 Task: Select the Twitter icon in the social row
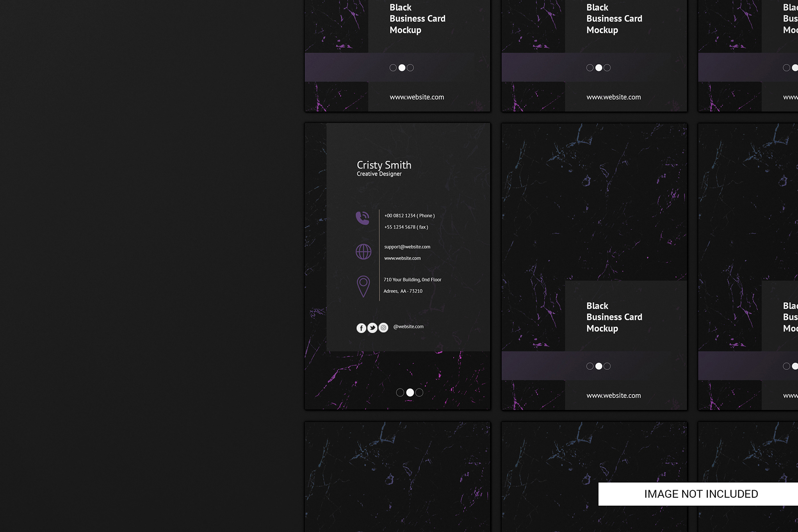point(372,327)
